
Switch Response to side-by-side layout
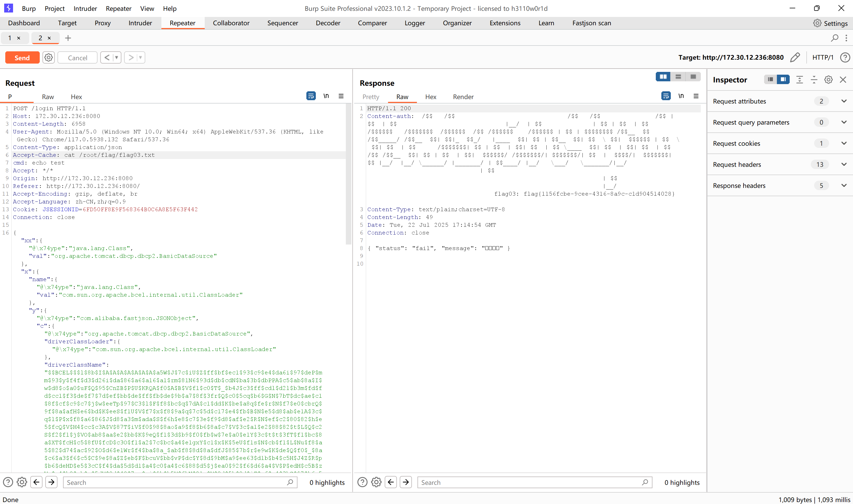tap(663, 77)
